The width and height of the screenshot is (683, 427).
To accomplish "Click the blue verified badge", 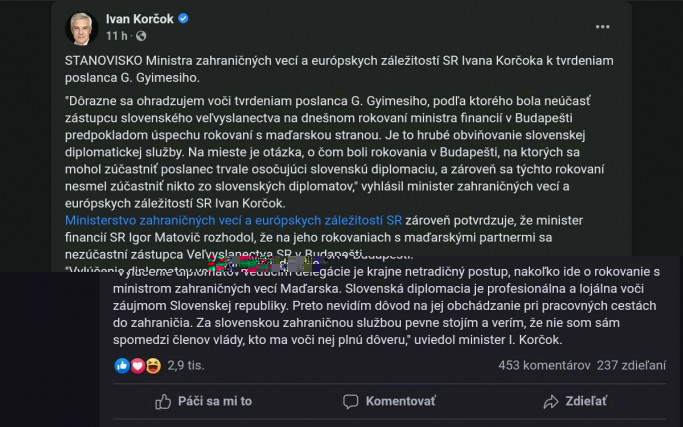I will click(184, 19).
